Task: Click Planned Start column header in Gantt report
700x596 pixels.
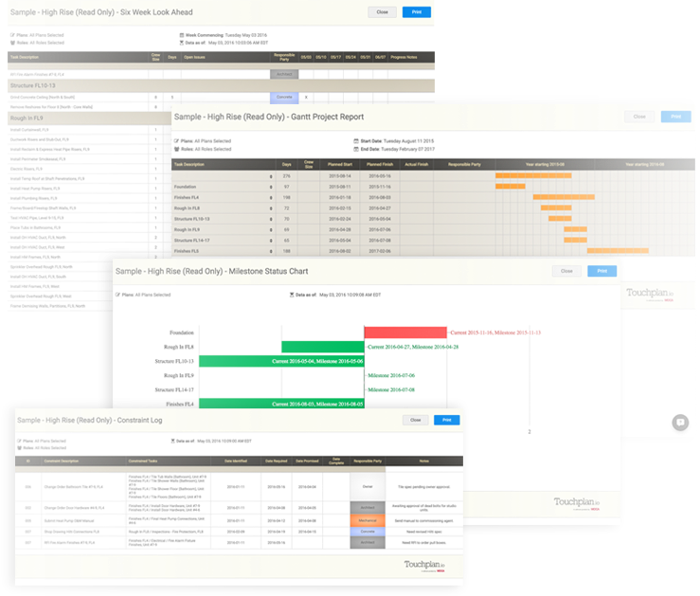Action: (340, 164)
